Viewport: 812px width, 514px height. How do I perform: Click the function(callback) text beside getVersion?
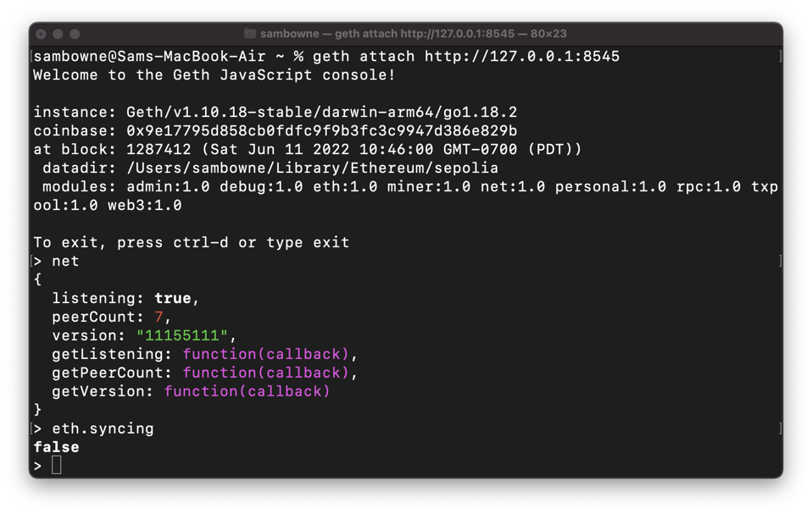(x=247, y=391)
